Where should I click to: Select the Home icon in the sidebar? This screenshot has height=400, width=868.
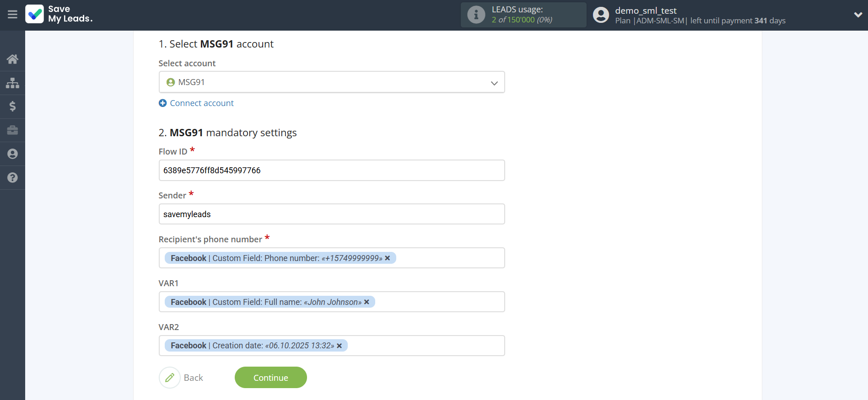[x=12, y=59]
